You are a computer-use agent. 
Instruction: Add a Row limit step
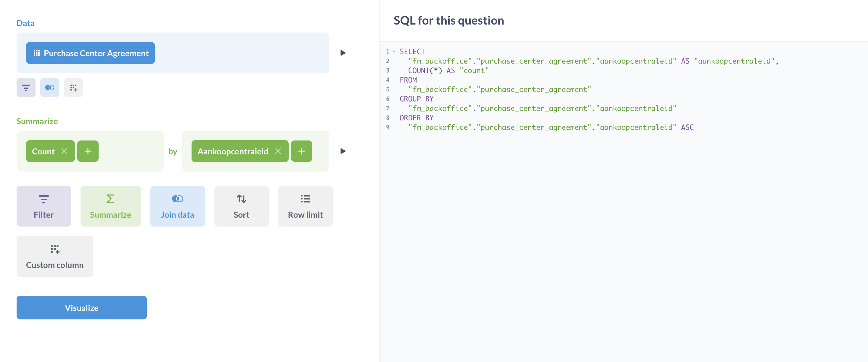click(305, 206)
